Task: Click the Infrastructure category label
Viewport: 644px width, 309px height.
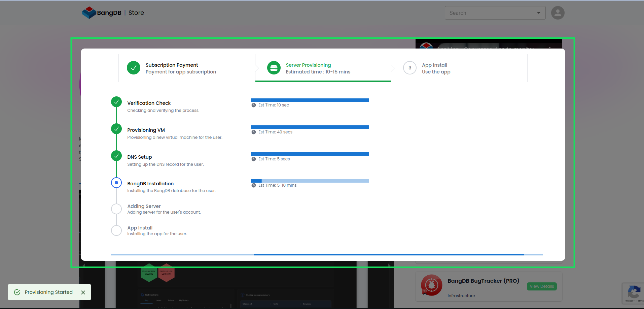Action: pyautogui.click(x=461, y=296)
